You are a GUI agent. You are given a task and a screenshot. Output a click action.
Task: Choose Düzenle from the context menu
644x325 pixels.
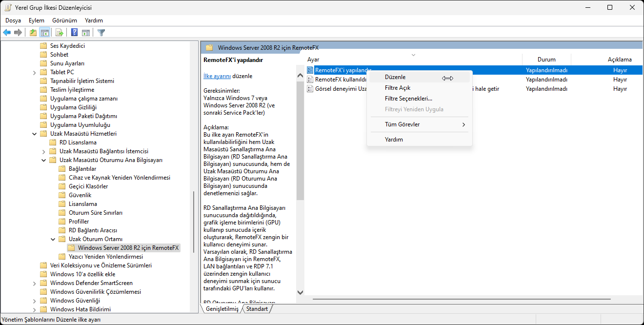pyautogui.click(x=395, y=77)
